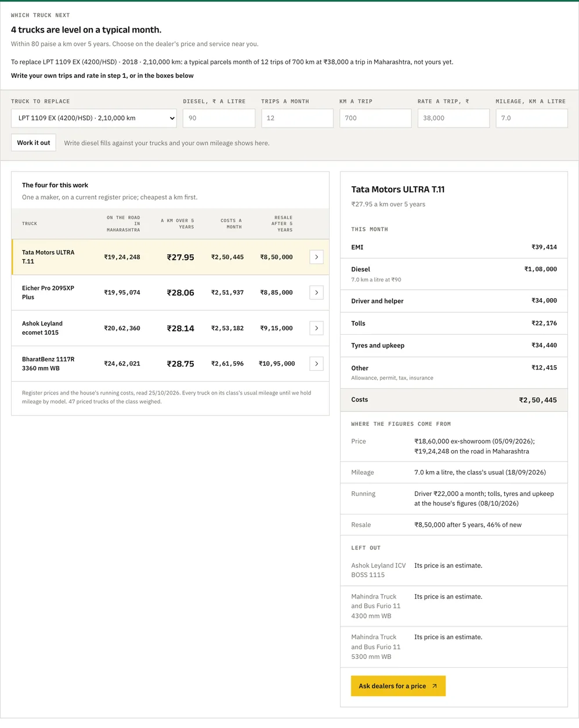Select the Tata Motors ULTRA T.11 truck name
The image size is (579, 728).
click(x=48, y=257)
